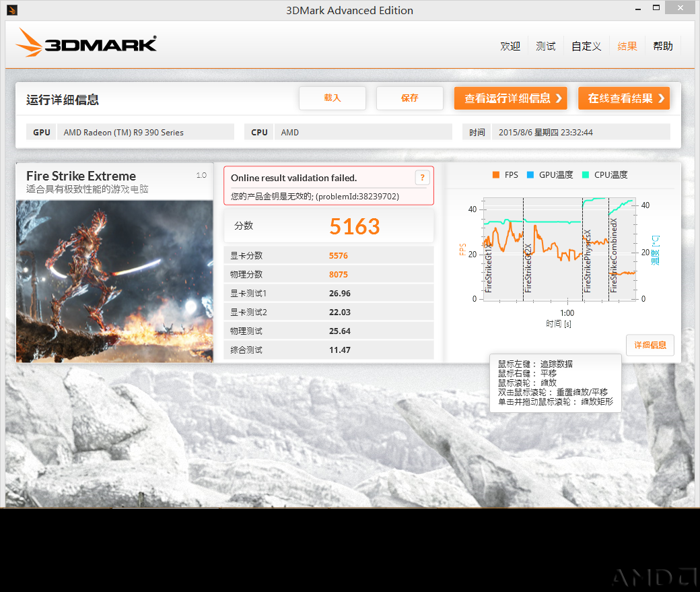The width and height of the screenshot is (700, 592).
Task: Click the 物理分数 value 8075
Action: pos(339,274)
